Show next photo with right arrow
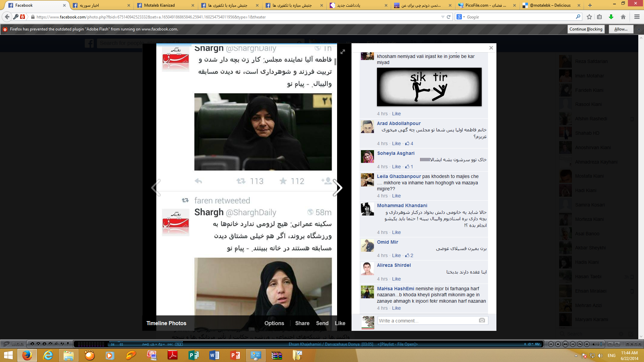 coord(337,188)
